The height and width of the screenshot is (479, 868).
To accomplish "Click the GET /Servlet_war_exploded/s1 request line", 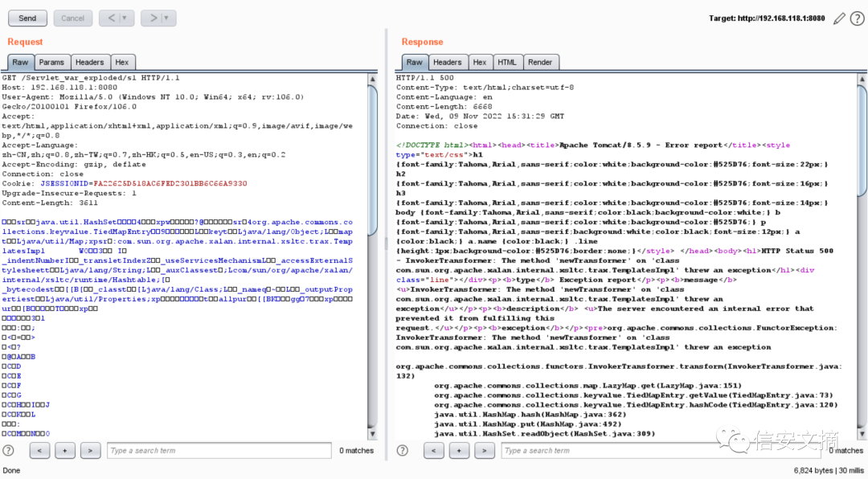I will (91, 77).
